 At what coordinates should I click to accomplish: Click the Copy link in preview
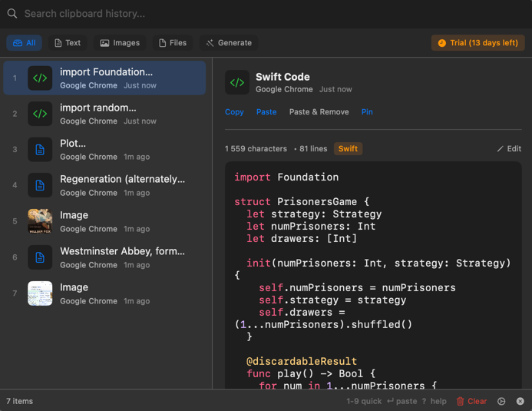click(x=234, y=112)
